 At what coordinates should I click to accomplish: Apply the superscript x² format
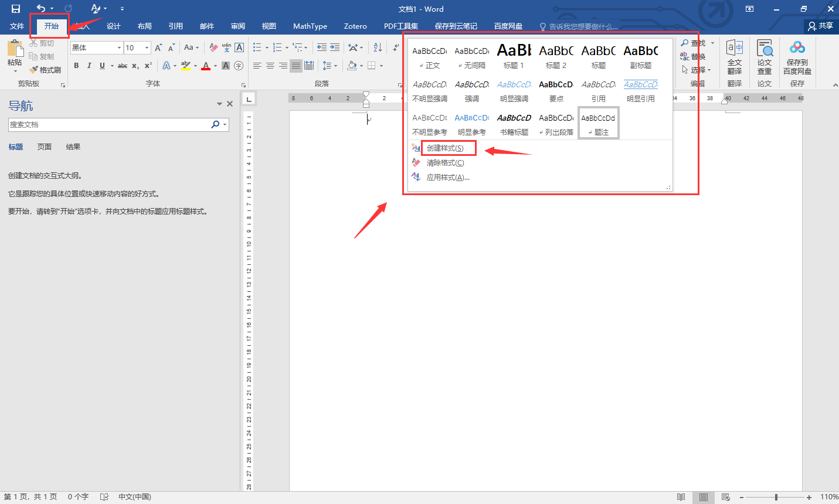pos(148,66)
